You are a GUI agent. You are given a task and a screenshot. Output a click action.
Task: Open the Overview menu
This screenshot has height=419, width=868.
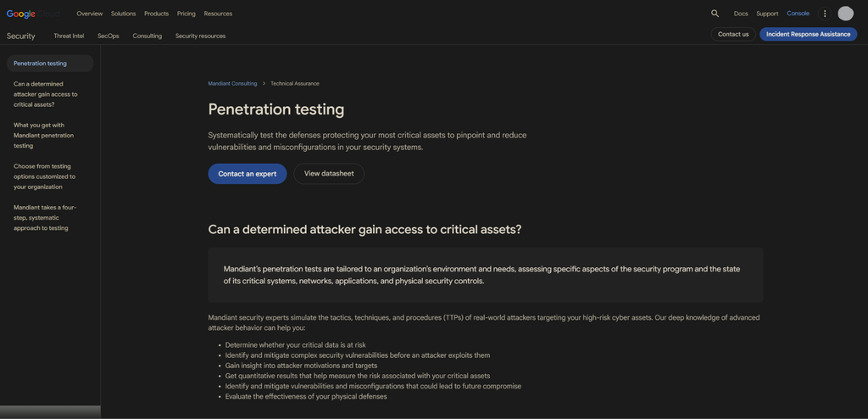coord(90,14)
